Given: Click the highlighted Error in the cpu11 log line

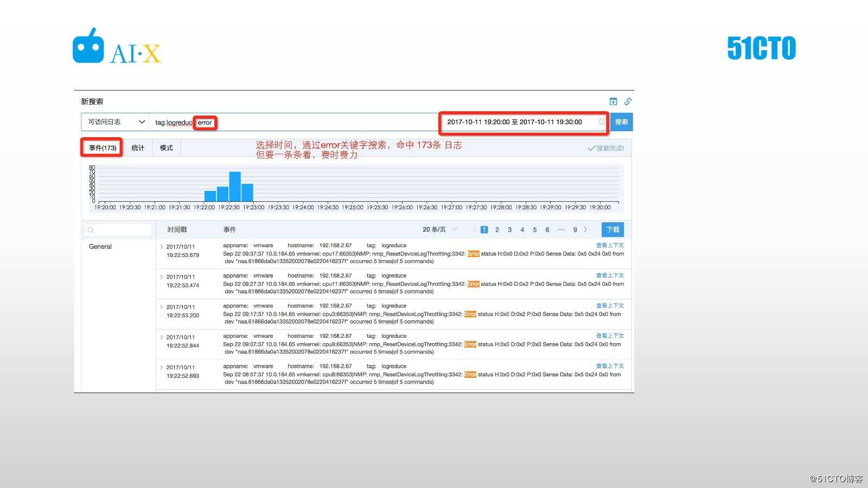Looking at the screenshot, I should click(x=474, y=284).
